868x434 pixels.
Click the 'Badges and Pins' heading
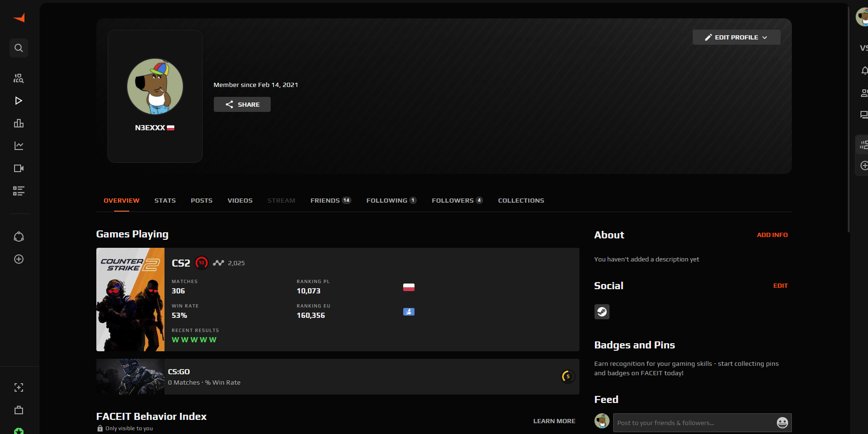pos(634,345)
